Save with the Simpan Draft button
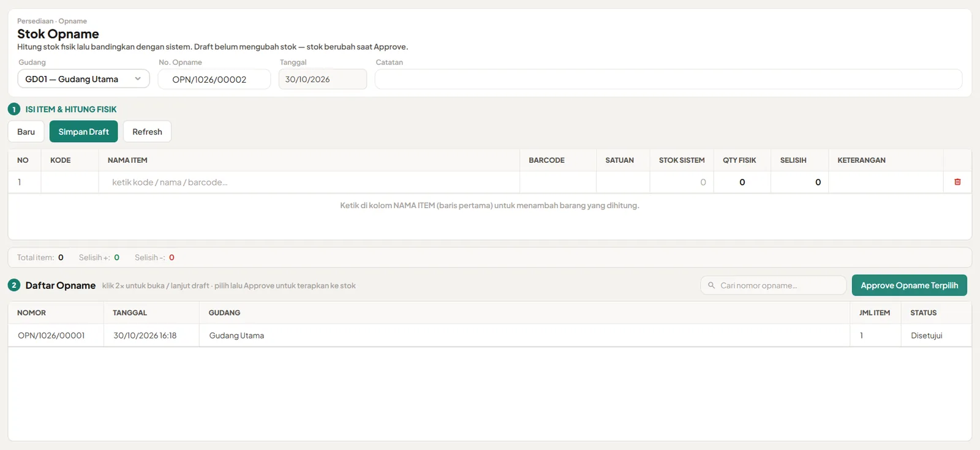The height and width of the screenshot is (450, 980). tap(83, 132)
